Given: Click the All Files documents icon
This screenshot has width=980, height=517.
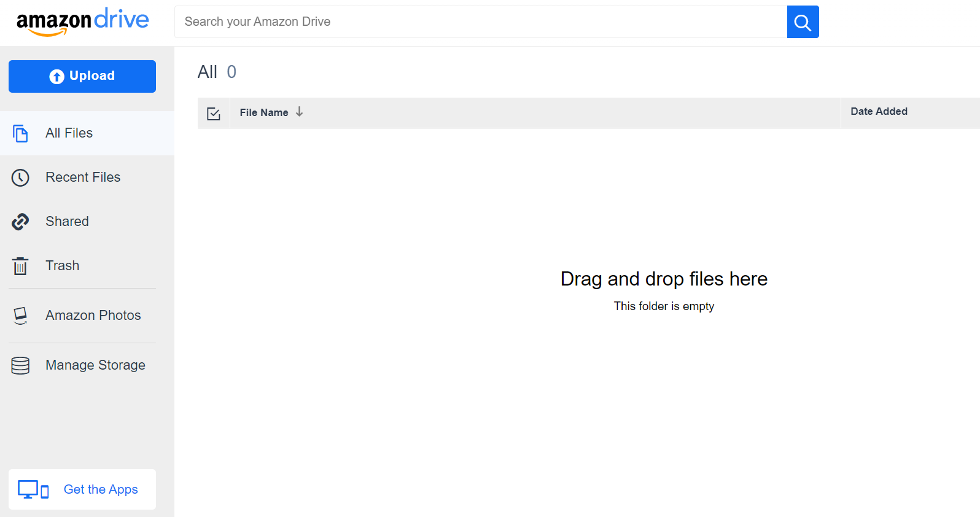Looking at the screenshot, I should (x=20, y=133).
